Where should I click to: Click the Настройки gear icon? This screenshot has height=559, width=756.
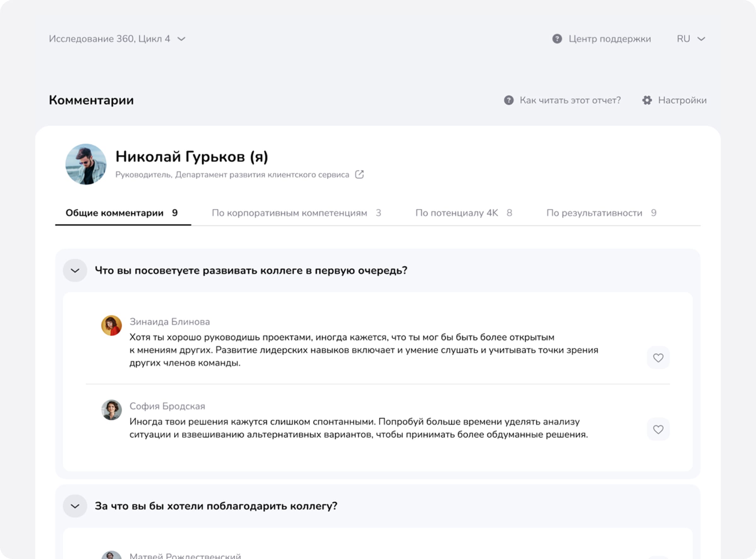coord(647,100)
